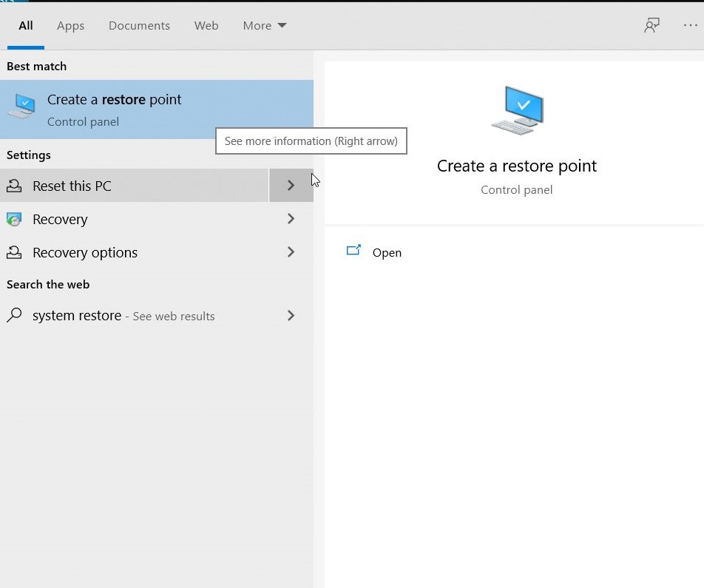This screenshot has width=704, height=588.
Task: Click the magnifier icon beside system restore
Action: pyautogui.click(x=14, y=315)
